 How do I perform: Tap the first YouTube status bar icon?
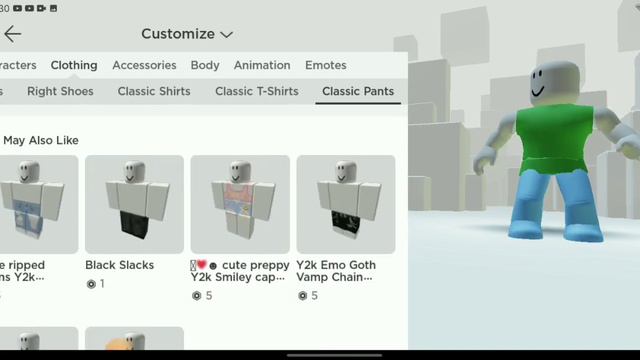(x=18, y=8)
